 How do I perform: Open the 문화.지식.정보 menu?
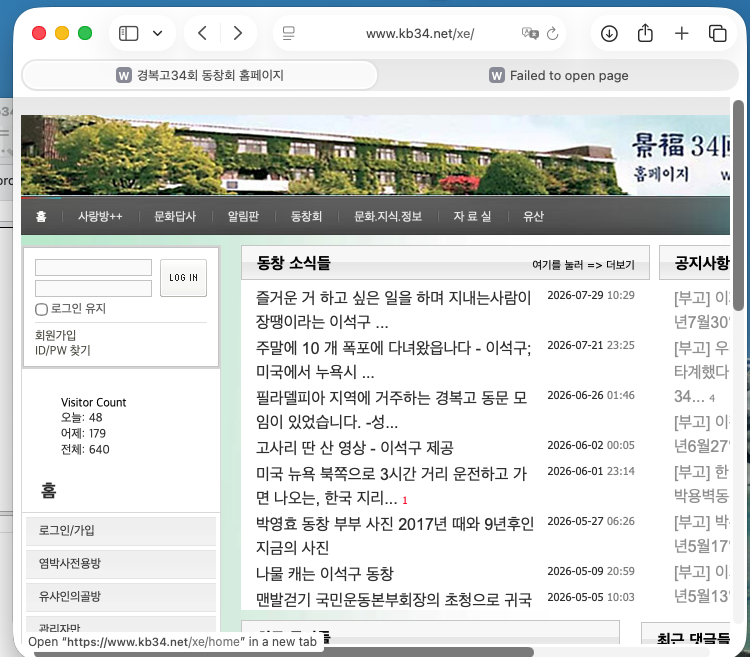coord(387,216)
